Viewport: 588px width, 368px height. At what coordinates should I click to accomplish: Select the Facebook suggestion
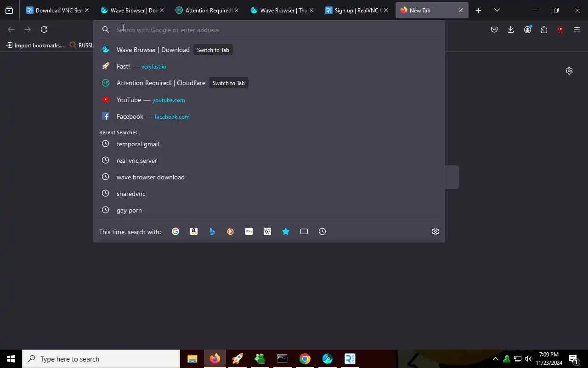click(269, 116)
